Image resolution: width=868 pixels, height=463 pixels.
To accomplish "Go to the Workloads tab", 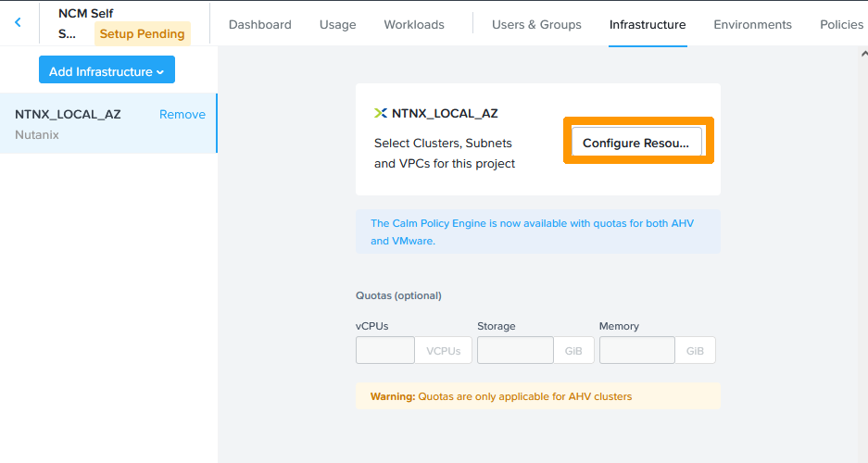I will [413, 25].
